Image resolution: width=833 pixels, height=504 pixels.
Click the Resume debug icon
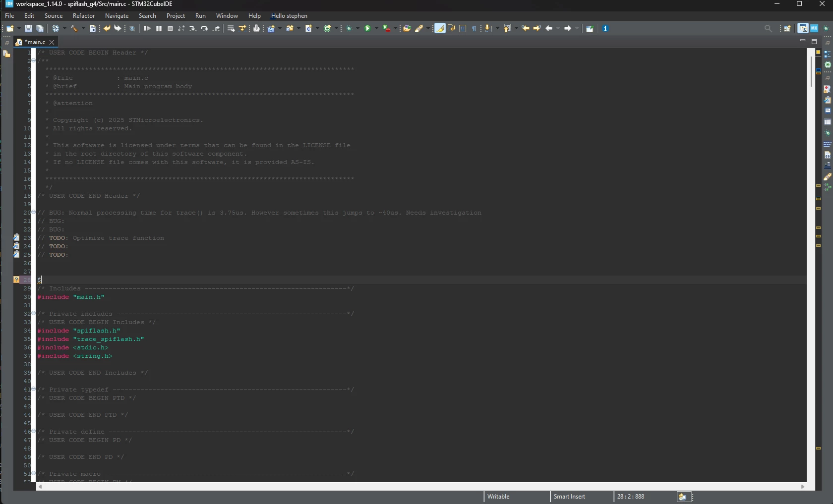[147, 29]
